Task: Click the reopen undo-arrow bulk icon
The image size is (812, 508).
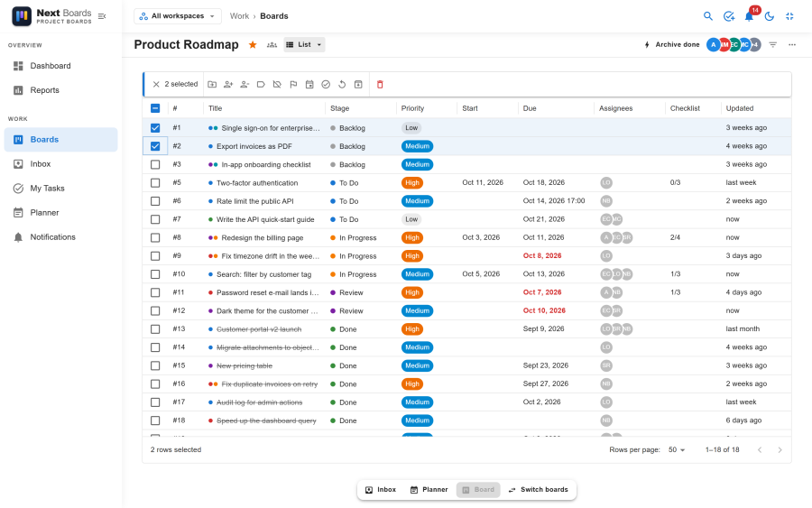Action: (x=342, y=85)
